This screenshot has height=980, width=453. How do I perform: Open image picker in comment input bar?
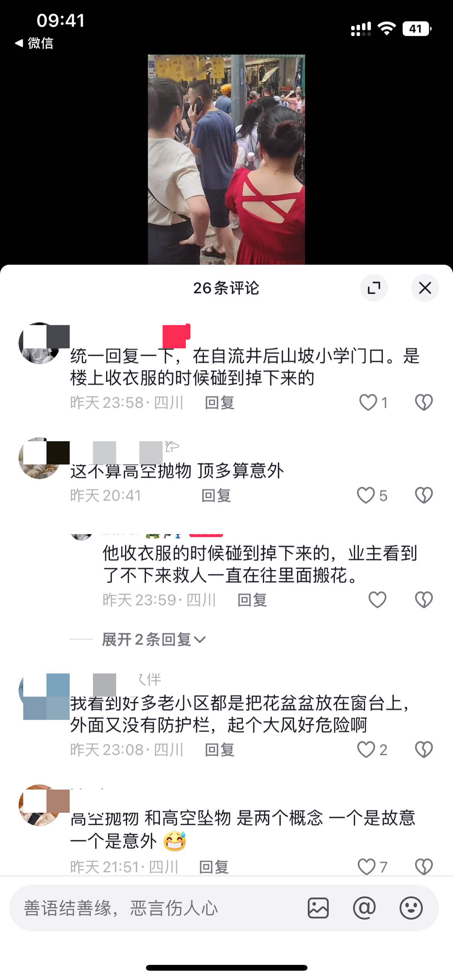[x=318, y=908]
